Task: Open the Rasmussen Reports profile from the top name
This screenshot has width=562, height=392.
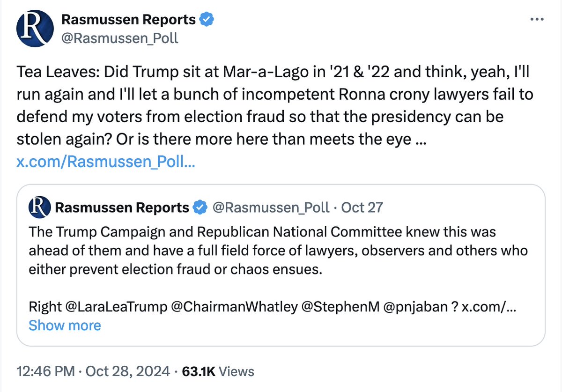Action: click(129, 20)
